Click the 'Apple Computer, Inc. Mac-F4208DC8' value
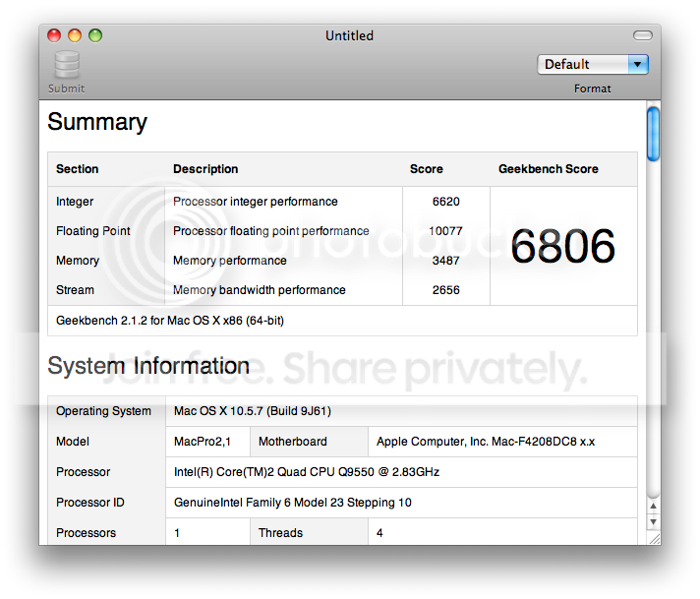Viewport: 700px width, 599px height. tap(486, 442)
